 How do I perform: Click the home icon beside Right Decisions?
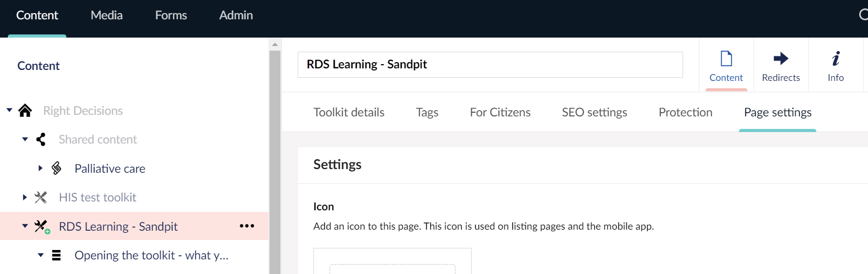click(x=25, y=111)
